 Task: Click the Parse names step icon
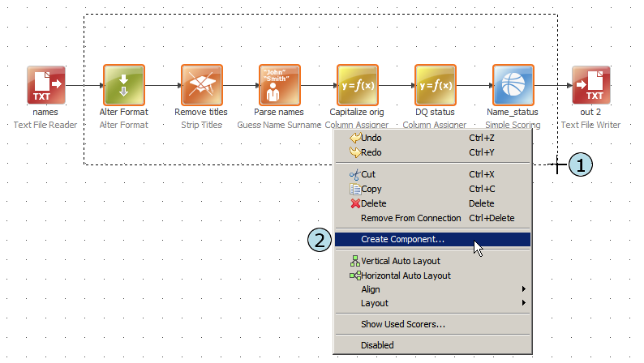[x=279, y=86]
